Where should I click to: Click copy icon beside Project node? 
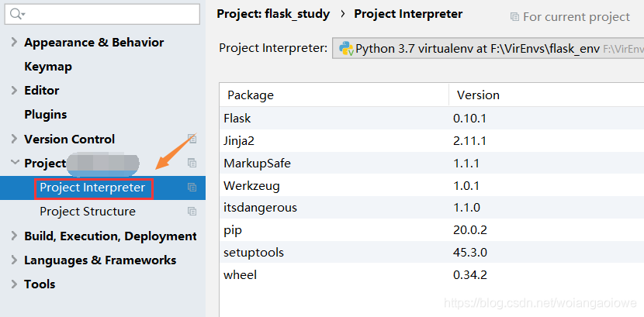(x=192, y=164)
